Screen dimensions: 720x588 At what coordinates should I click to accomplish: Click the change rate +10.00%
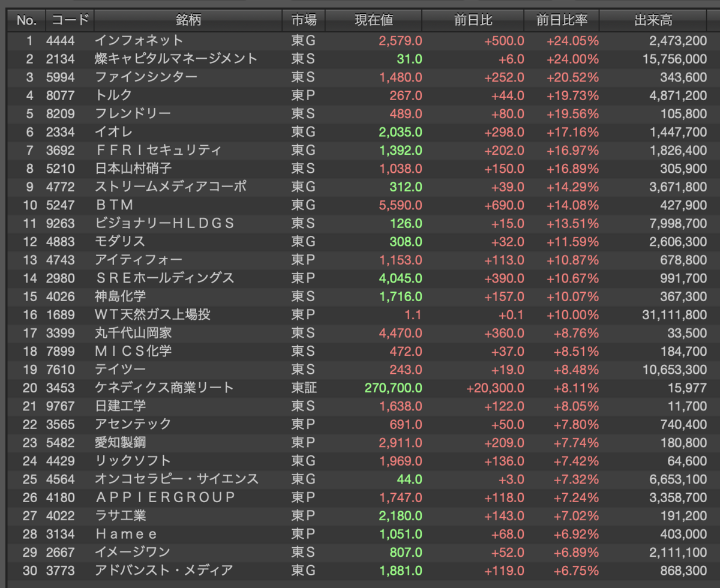tap(572, 315)
